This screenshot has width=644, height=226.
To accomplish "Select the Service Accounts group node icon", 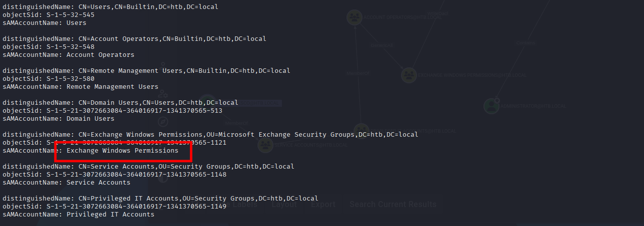I will point(265,145).
